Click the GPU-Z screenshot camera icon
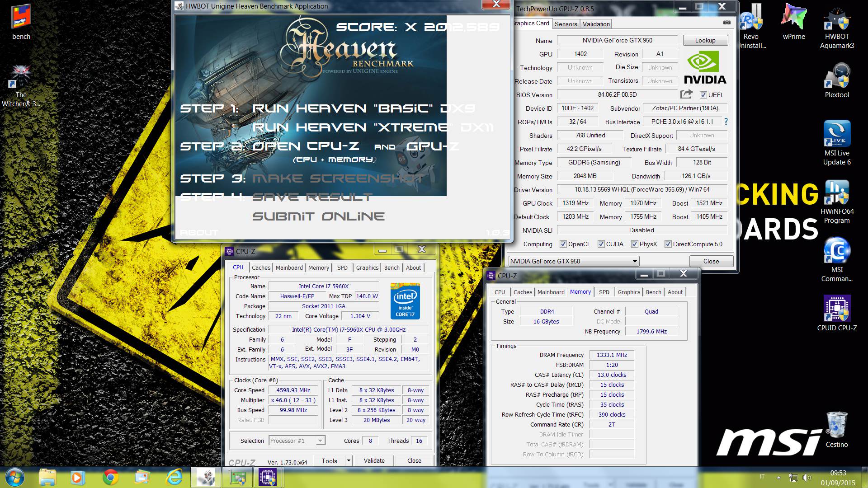 tap(726, 22)
